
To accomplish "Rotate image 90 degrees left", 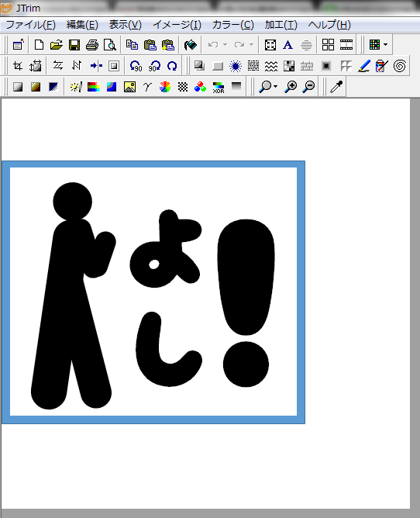I will (x=136, y=66).
